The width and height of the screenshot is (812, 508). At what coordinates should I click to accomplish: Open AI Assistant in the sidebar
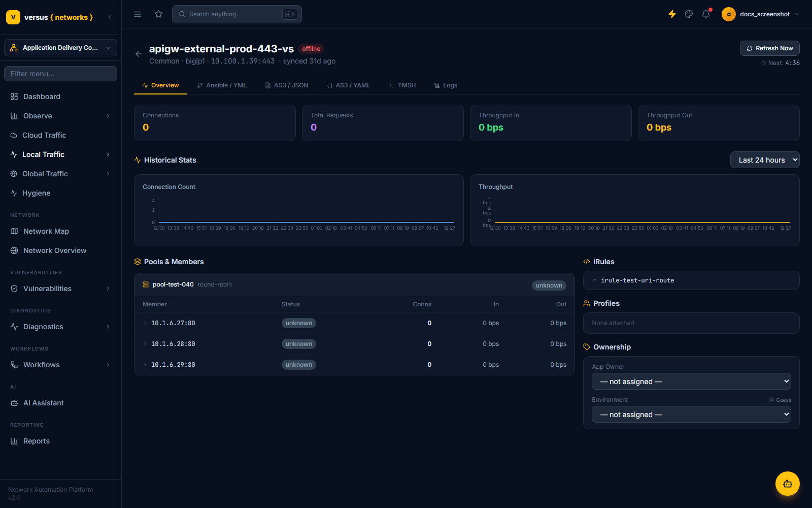click(x=61, y=403)
